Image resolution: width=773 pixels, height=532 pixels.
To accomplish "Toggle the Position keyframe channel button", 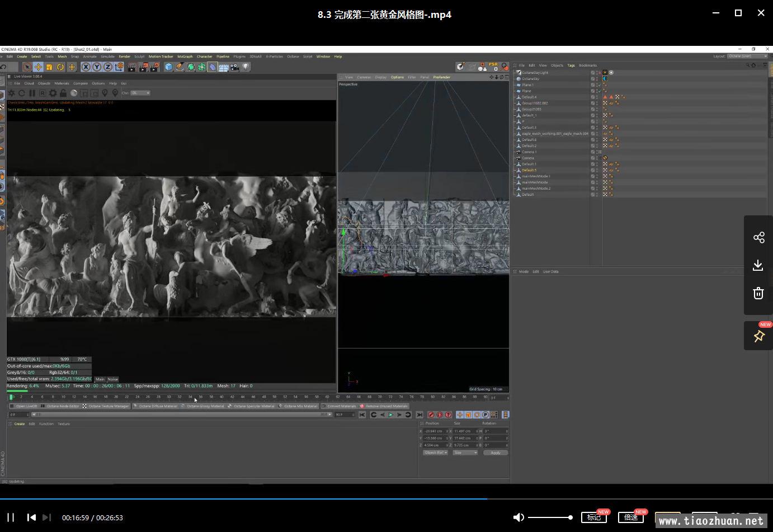I will 460,415.
